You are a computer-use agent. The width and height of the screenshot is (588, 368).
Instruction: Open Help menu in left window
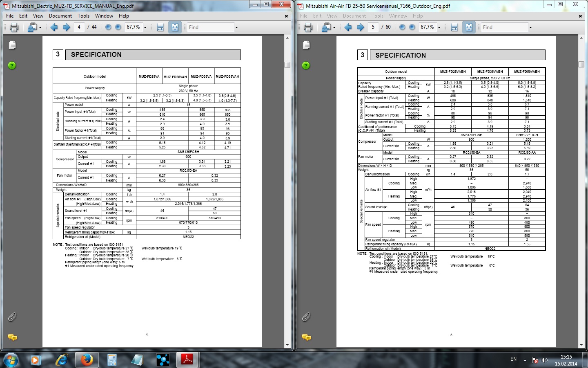click(124, 16)
